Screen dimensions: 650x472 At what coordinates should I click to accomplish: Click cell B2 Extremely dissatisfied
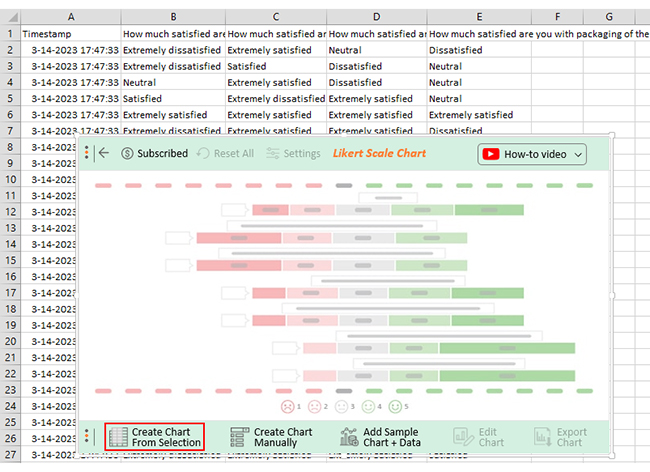coord(173,50)
